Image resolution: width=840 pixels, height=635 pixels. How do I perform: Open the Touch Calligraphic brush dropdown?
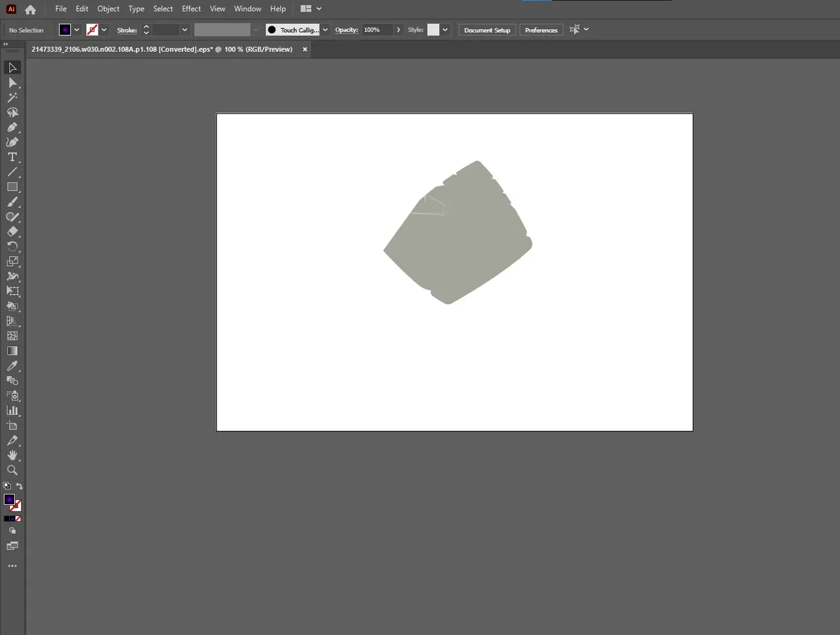coord(325,30)
